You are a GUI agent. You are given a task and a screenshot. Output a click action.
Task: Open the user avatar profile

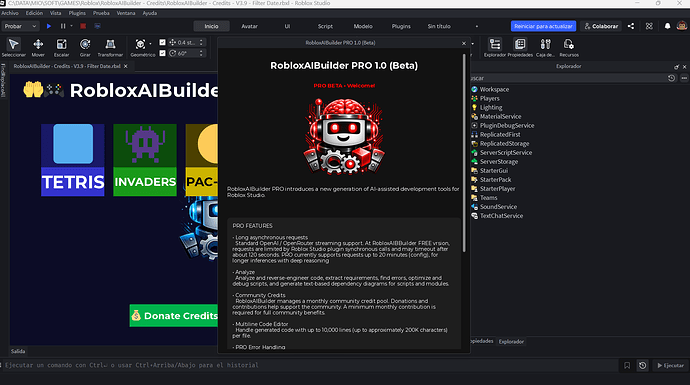coord(682,26)
